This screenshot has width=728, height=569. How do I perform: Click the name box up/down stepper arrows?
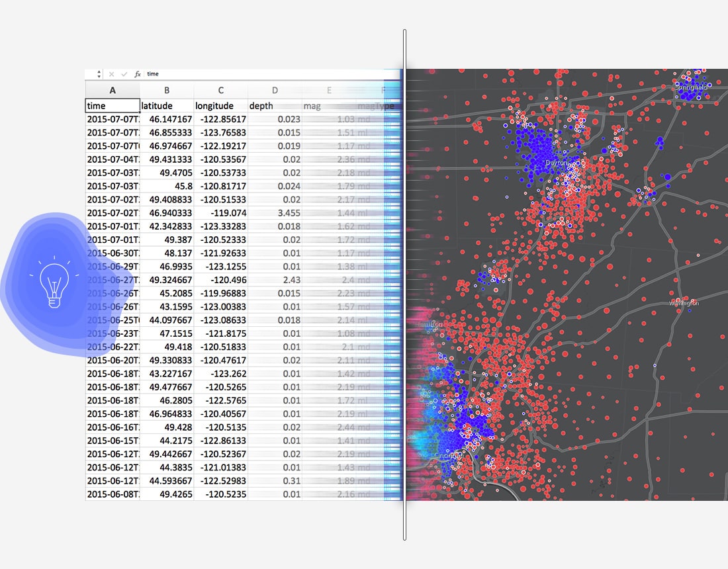(x=99, y=74)
